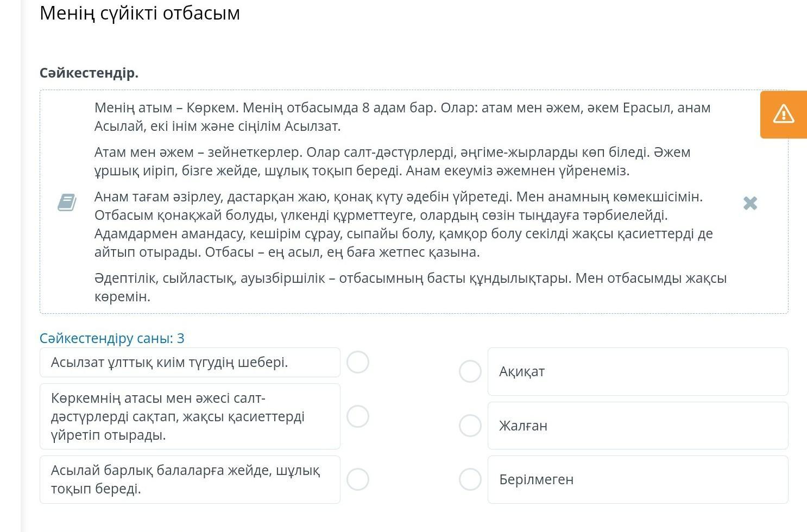Select radio button beside 'Асылай барлық балаларға' statement
The image size is (807, 532).
pyautogui.click(x=358, y=479)
